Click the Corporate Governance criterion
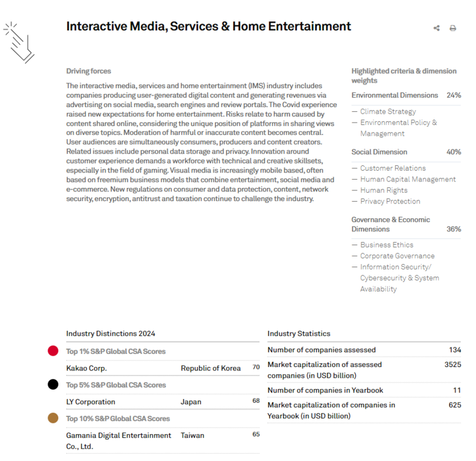Viewport: 476px width, 461px height. (397, 256)
